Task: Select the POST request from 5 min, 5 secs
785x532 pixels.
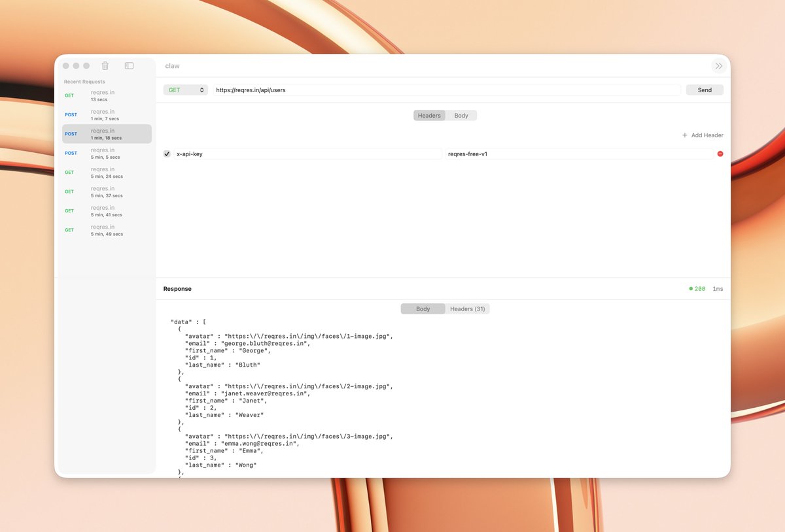Action: point(107,154)
